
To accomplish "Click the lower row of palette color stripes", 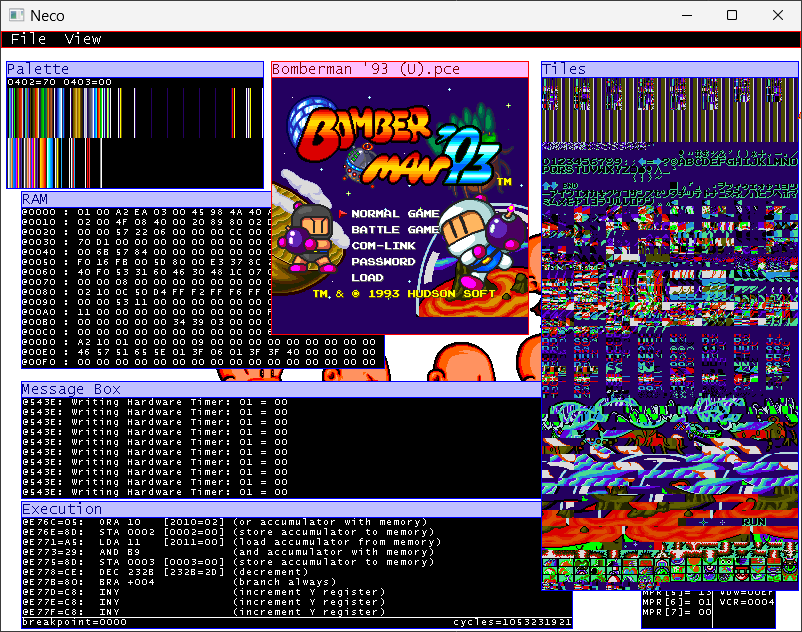I will point(55,163).
